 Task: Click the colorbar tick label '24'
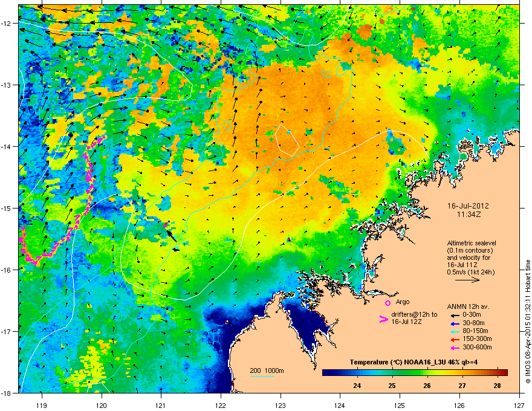357,386
